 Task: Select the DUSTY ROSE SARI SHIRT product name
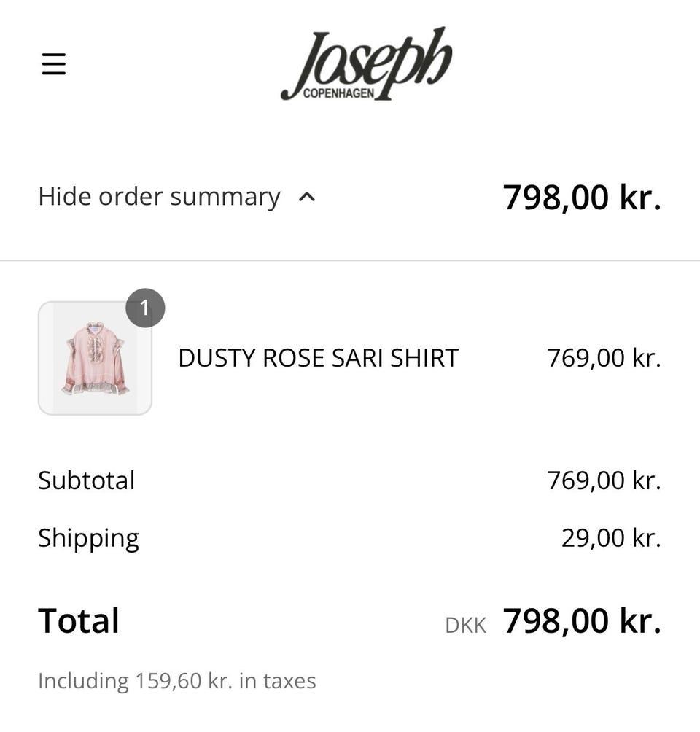click(318, 358)
